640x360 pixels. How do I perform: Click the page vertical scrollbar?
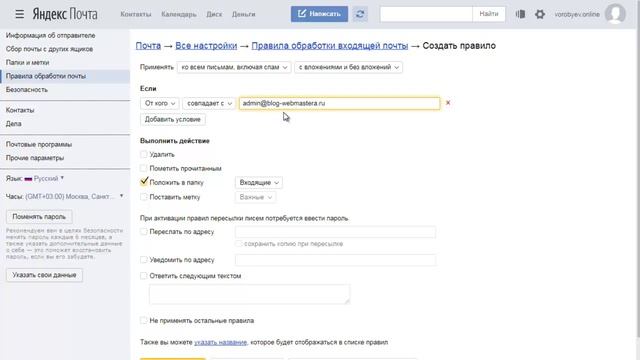(x=637, y=169)
